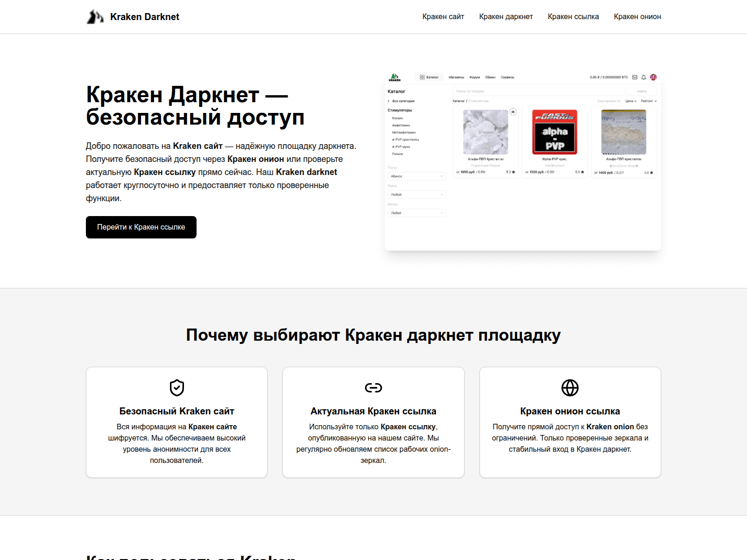The image size is (747, 560).
Task: Click the back arrow beside Все категории
Action: tap(388, 101)
